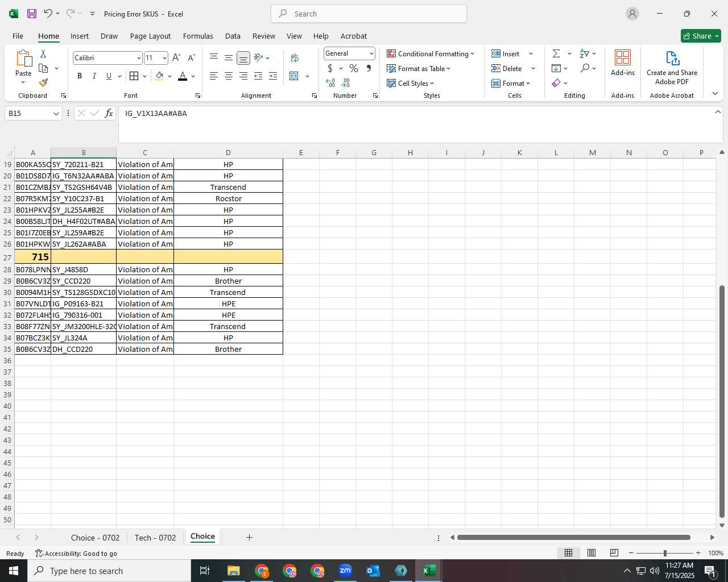
Task: Click the Merge & Center icon
Action: [294, 76]
